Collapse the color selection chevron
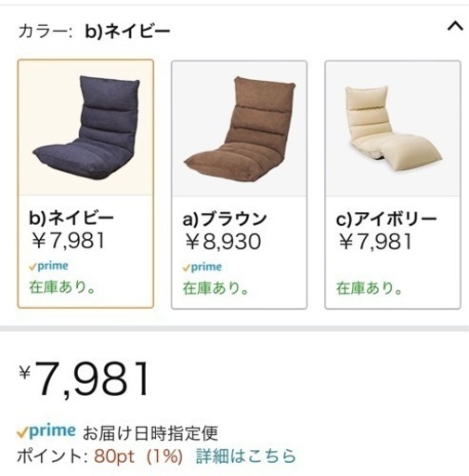 455,26
